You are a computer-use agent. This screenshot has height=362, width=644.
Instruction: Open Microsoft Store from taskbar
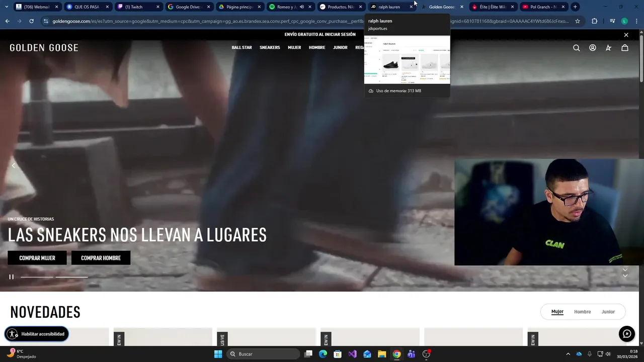pos(338,354)
